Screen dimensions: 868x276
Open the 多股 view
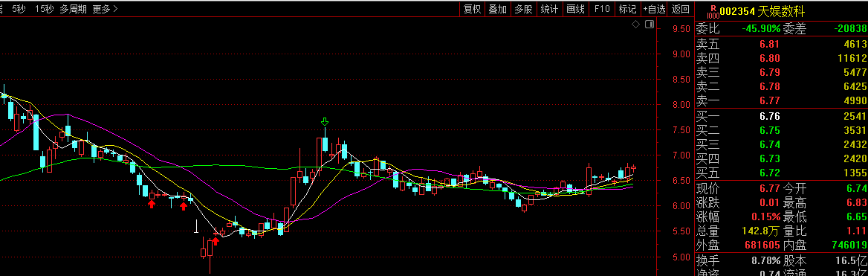tap(523, 9)
